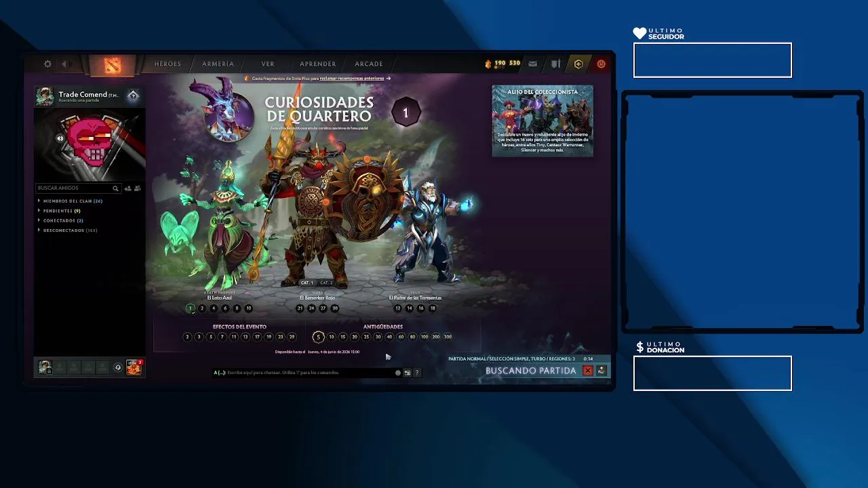
Task: Open the Héroes tab
Action: [x=167, y=64]
